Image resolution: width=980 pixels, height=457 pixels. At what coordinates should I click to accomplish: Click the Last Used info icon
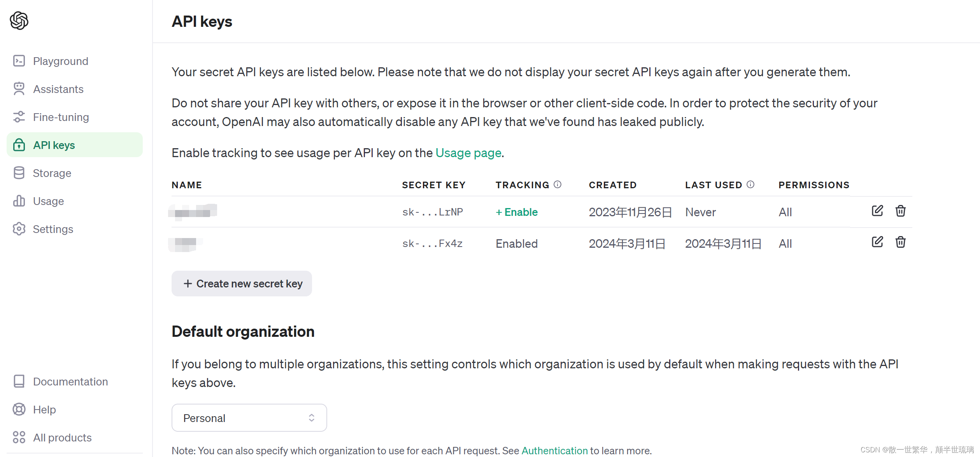click(750, 184)
